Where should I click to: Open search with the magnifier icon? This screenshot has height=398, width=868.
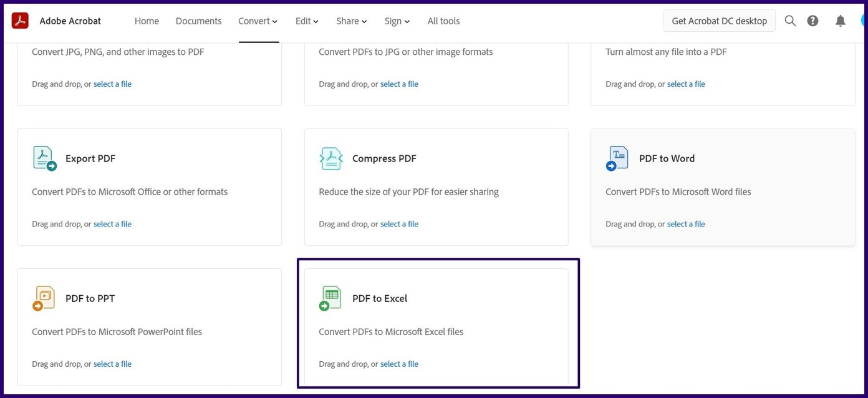[x=790, y=21]
